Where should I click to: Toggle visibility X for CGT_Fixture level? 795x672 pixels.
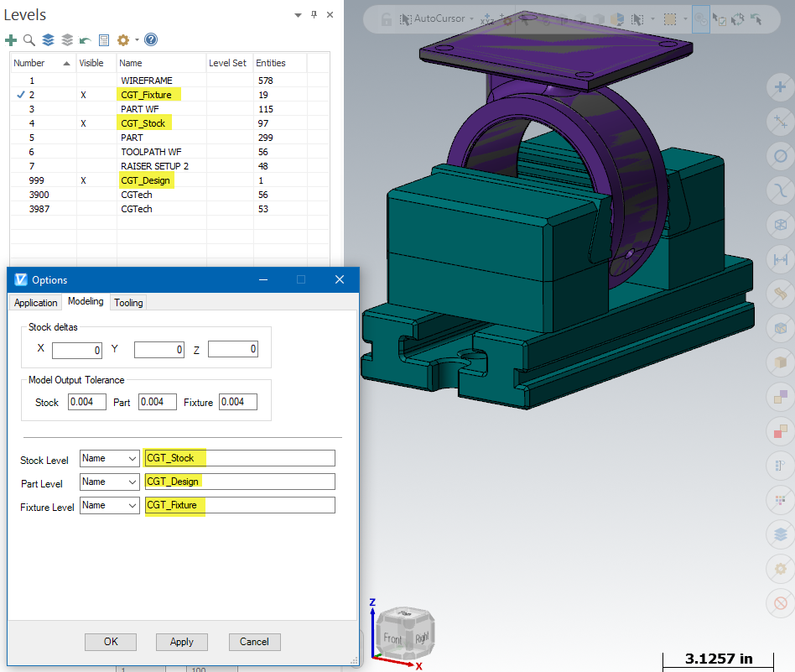tap(84, 95)
